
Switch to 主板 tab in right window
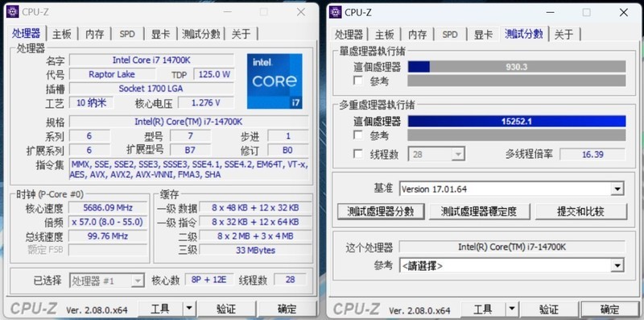click(x=385, y=34)
